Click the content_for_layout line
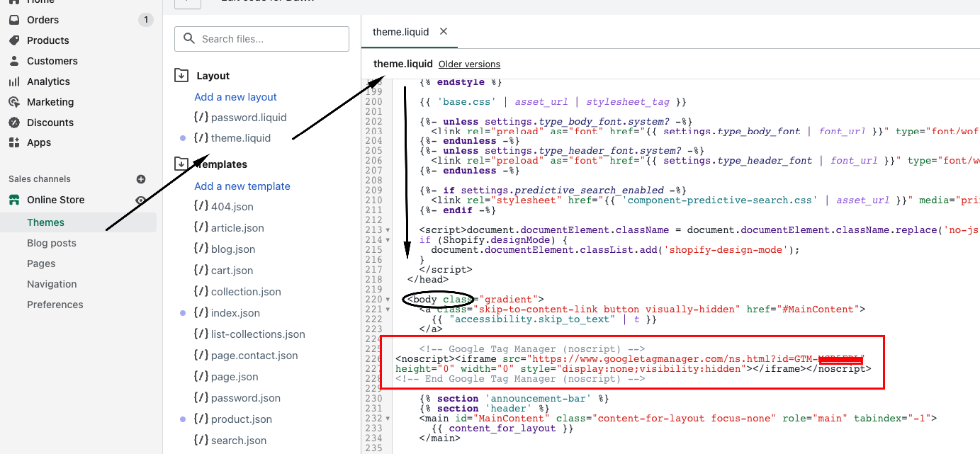980x454 pixels. click(x=502, y=429)
